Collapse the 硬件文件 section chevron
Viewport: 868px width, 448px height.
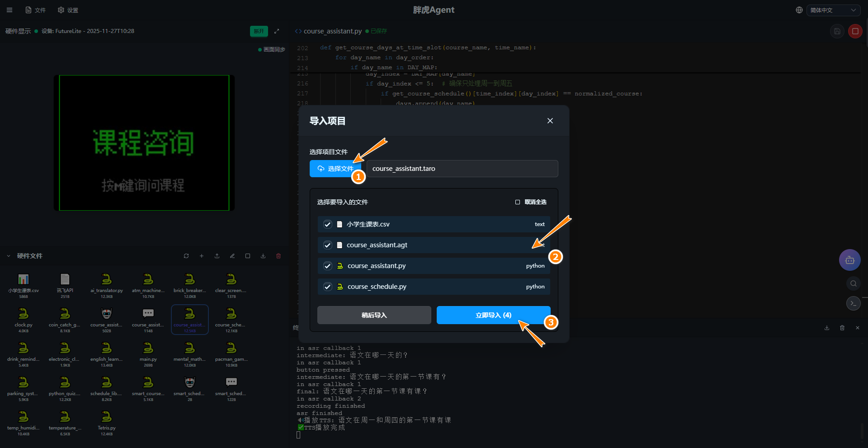point(9,256)
